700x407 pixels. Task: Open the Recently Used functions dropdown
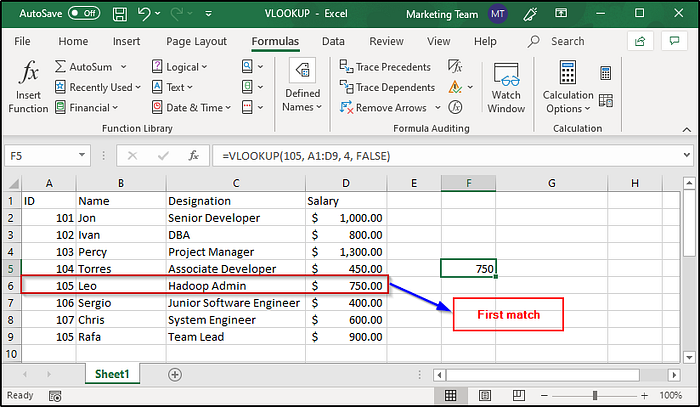pos(98,87)
